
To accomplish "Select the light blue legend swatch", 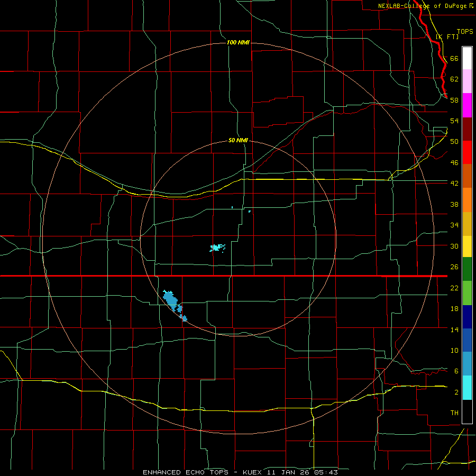I will coord(467,364).
